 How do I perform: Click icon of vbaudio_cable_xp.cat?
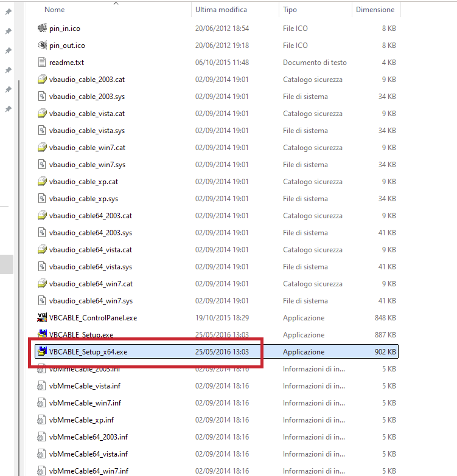click(x=42, y=181)
